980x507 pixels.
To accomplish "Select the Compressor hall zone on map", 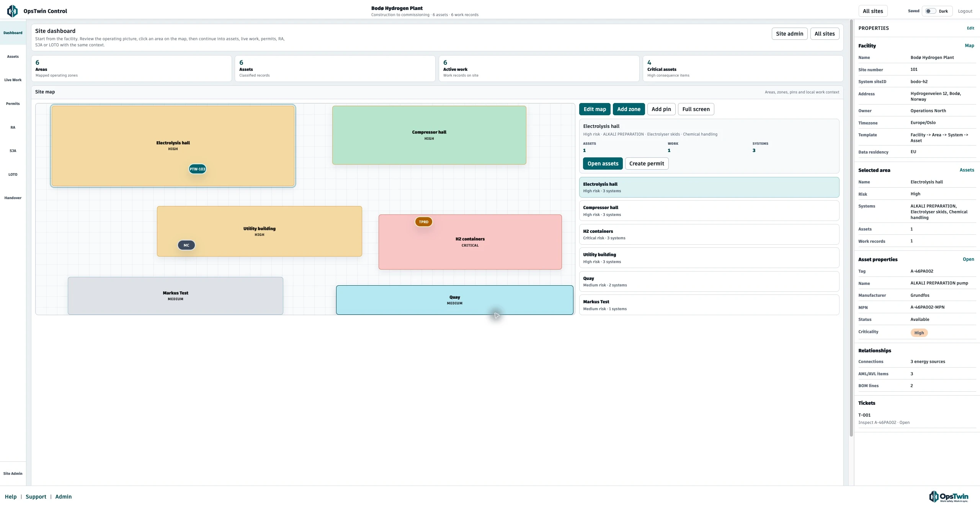I will [x=429, y=135].
